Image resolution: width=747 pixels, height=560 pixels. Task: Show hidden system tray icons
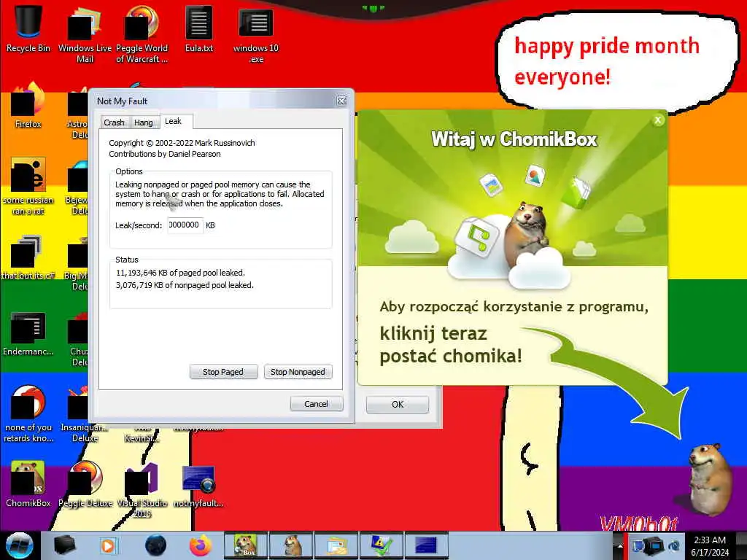click(x=619, y=546)
